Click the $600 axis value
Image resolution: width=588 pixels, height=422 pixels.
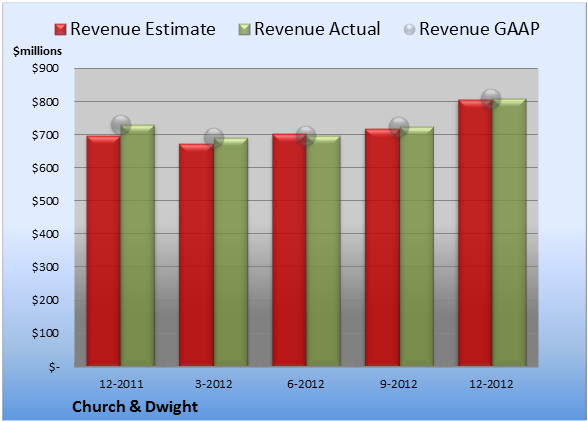point(45,168)
